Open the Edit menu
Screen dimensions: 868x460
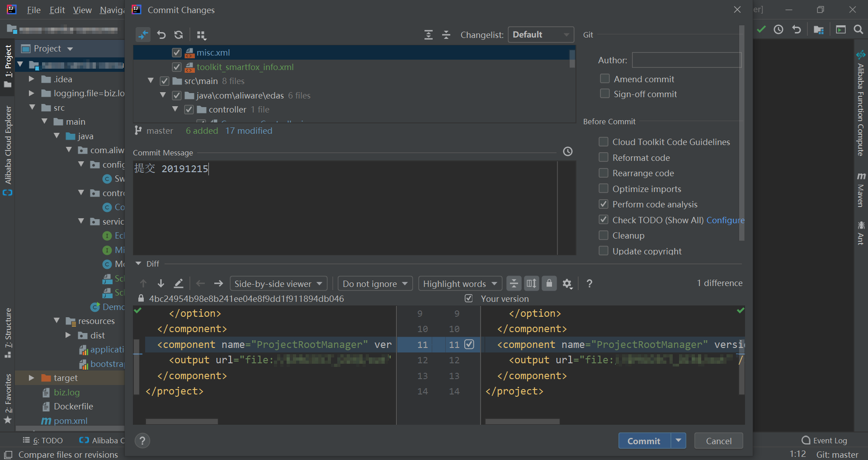[x=57, y=10]
